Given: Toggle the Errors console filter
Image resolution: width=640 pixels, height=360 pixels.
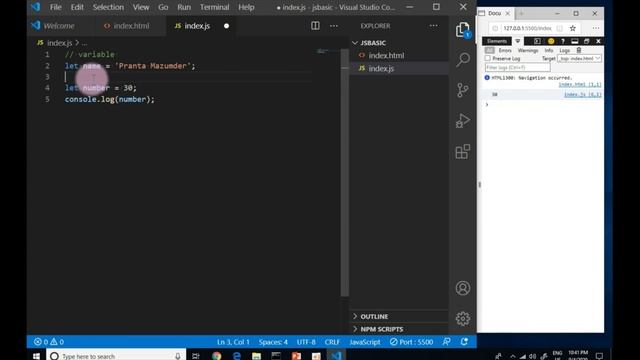Looking at the screenshot, I should pyautogui.click(x=505, y=50).
